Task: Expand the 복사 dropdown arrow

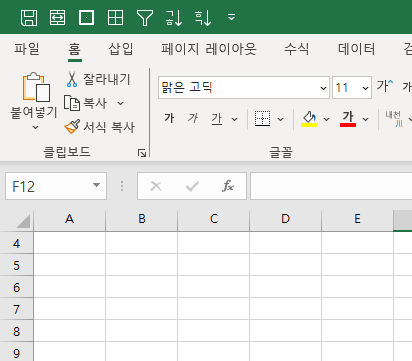Action: click(120, 103)
